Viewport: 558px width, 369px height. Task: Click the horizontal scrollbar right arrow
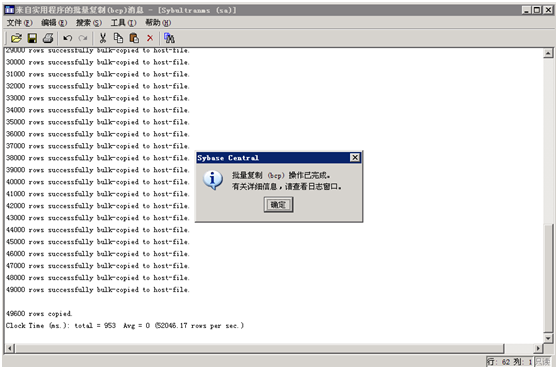point(538,348)
